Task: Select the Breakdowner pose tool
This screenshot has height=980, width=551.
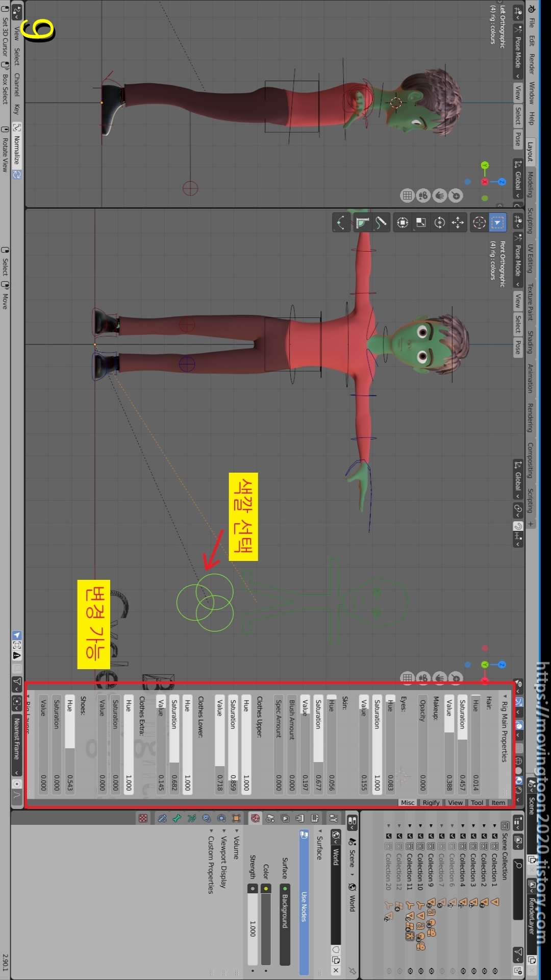Action: (341, 222)
